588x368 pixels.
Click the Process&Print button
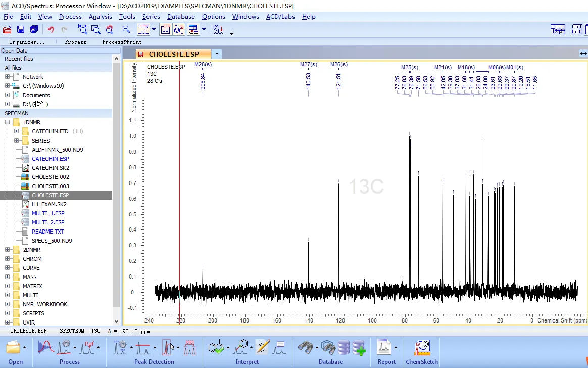122,42
